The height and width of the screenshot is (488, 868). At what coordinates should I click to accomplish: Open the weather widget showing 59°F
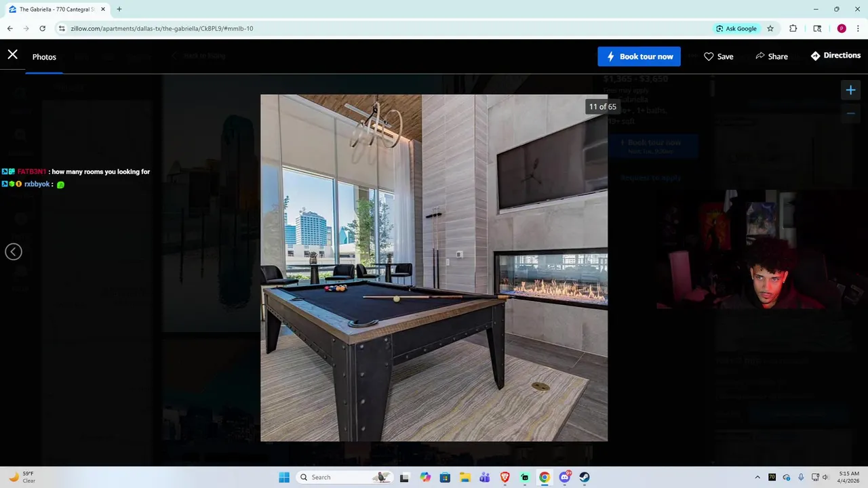[x=20, y=477]
